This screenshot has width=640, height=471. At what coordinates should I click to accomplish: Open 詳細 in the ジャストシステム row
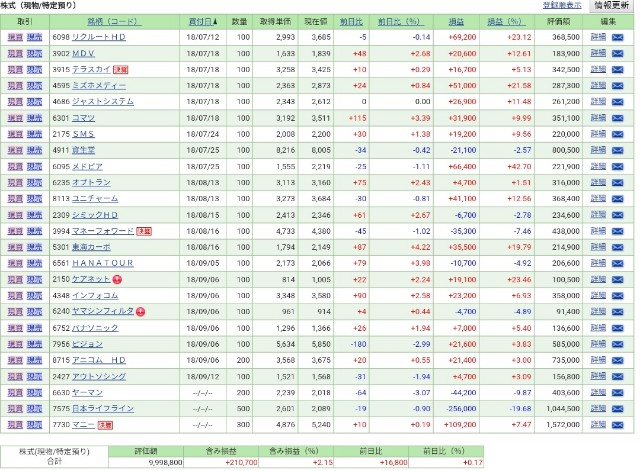[x=598, y=102]
